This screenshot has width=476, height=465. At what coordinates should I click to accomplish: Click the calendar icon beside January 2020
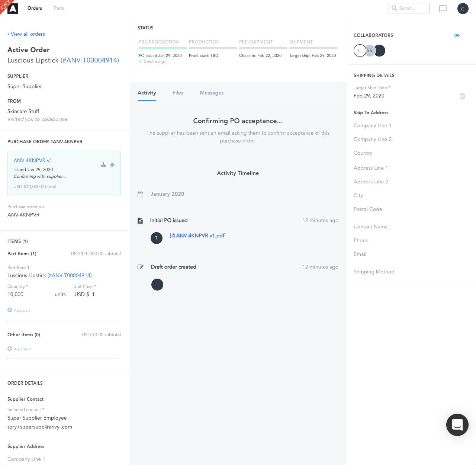(x=141, y=194)
